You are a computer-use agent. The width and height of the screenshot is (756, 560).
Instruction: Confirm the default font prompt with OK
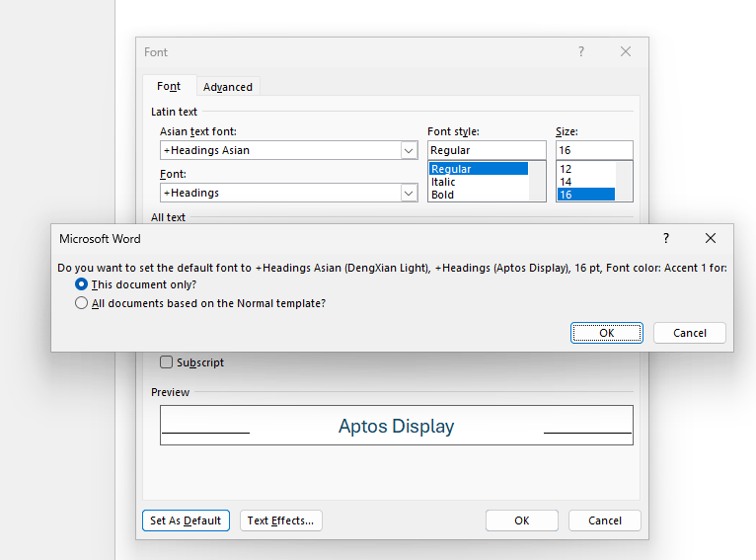[607, 333]
